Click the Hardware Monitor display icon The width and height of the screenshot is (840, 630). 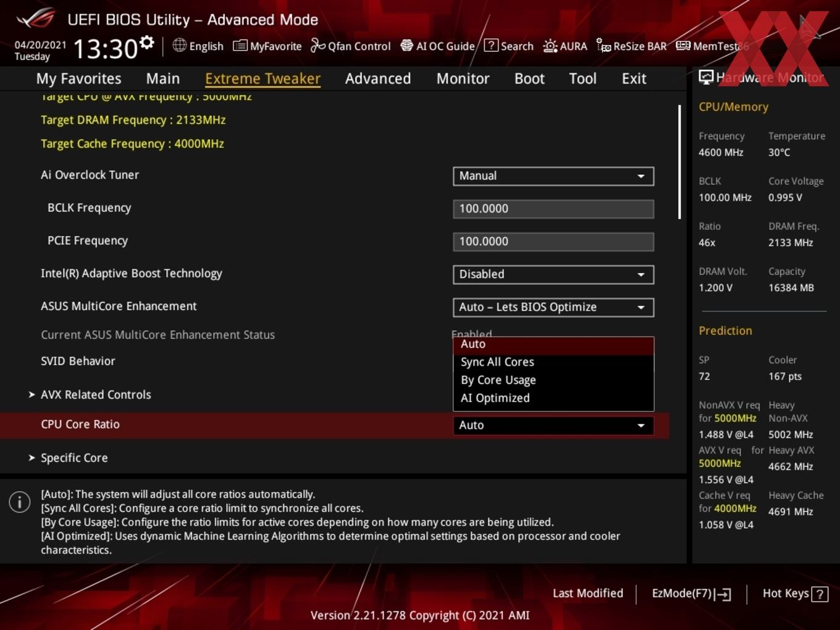706,77
